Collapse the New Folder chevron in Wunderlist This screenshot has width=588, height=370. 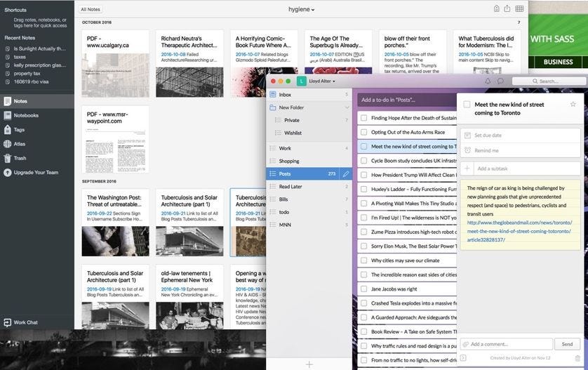[x=347, y=107]
